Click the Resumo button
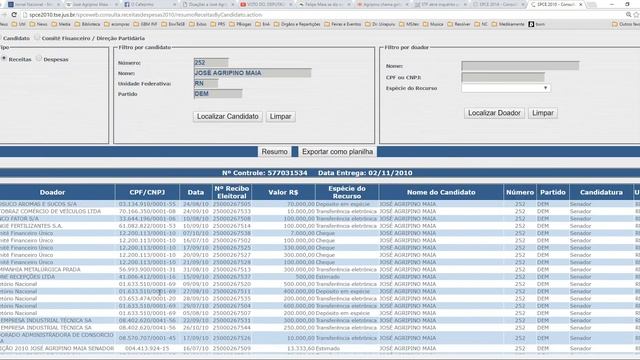 pyautogui.click(x=274, y=151)
